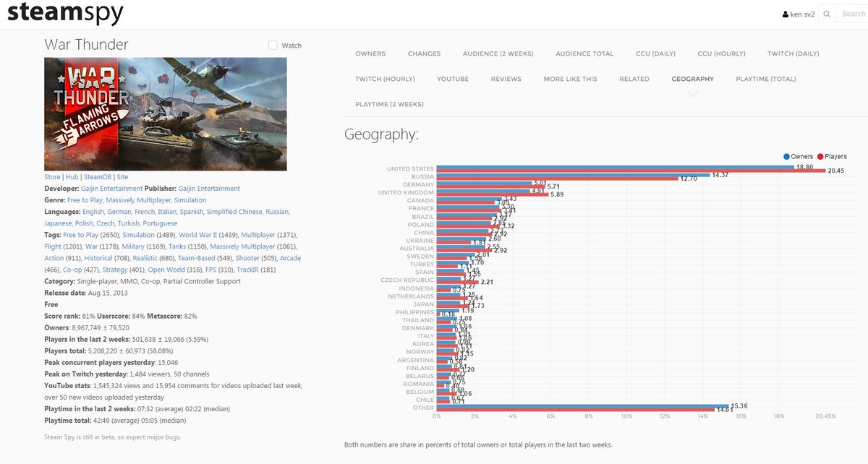Image resolution: width=868 pixels, height=464 pixels.
Task: Open the Site link
Action: (x=122, y=177)
